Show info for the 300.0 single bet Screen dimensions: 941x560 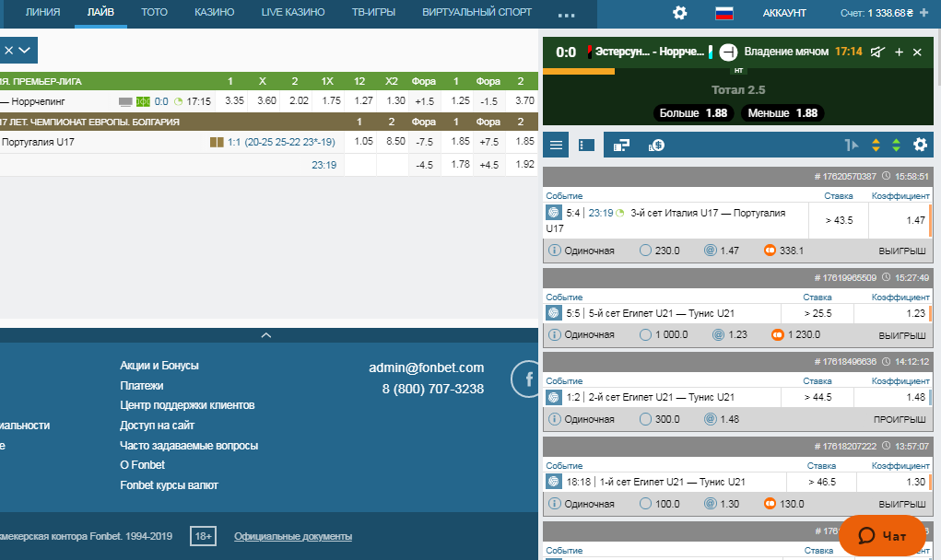(x=555, y=419)
